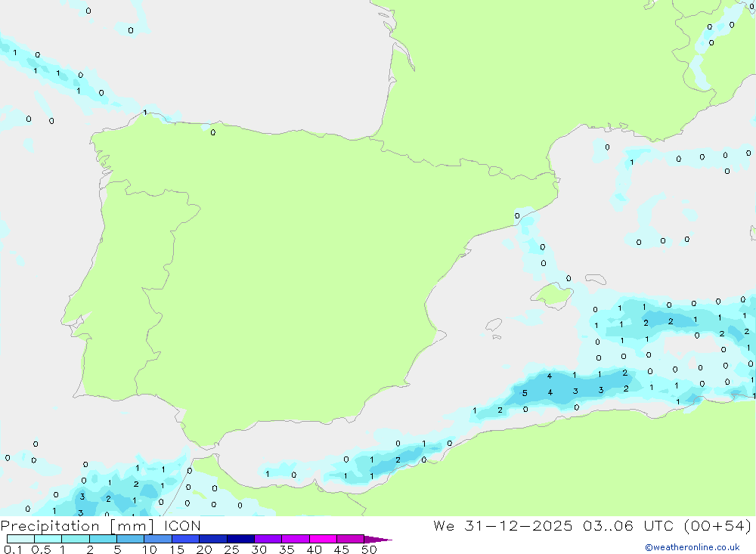Click the 1–2 mm legend color swatch
This screenshot has height=554, width=756.
[76, 539]
